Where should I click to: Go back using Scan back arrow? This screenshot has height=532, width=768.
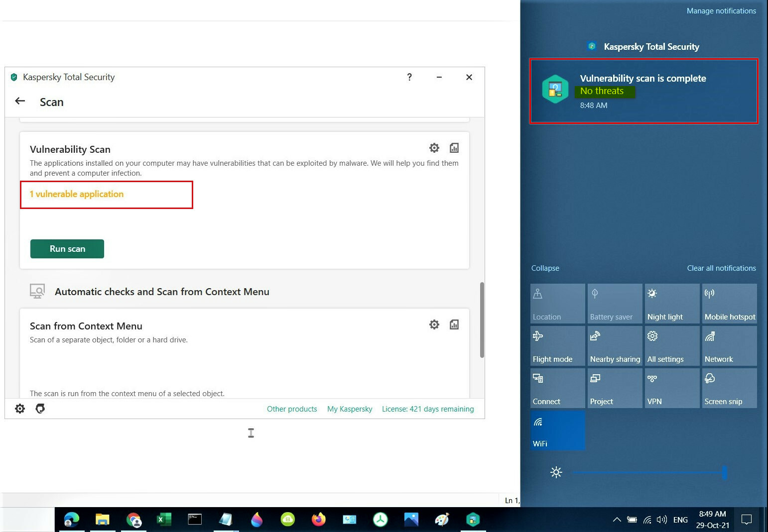(x=20, y=101)
